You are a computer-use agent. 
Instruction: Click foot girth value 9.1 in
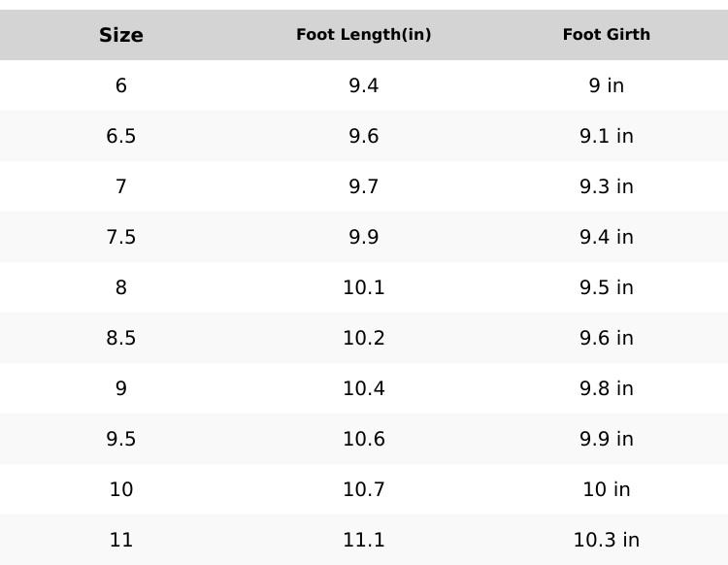[607, 136]
